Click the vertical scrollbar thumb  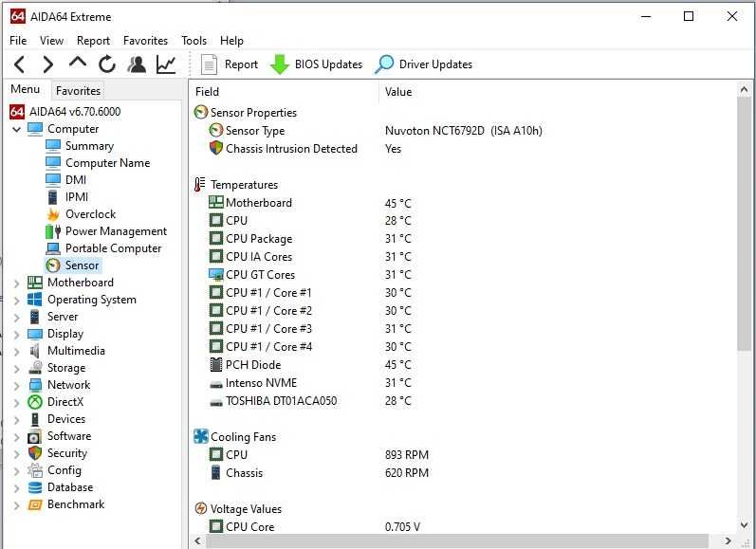(x=744, y=223)
